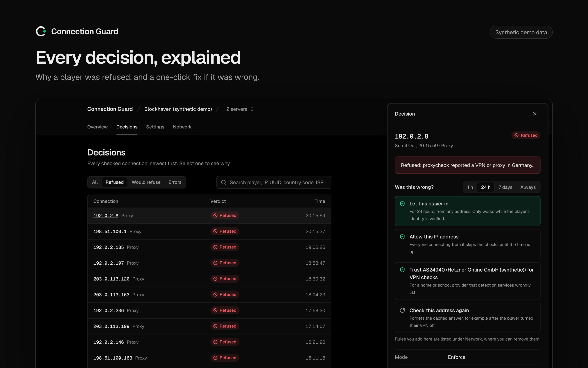588x368 pixels.
Task: Select the 192.0.2.197 decision row
Action: 209,263
